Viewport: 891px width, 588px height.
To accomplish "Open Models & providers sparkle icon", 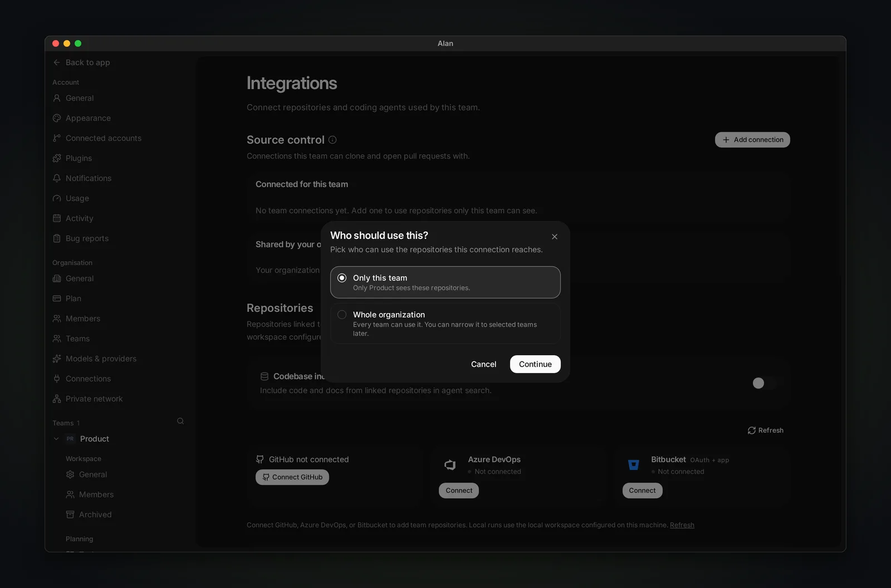I will [57, 359].
